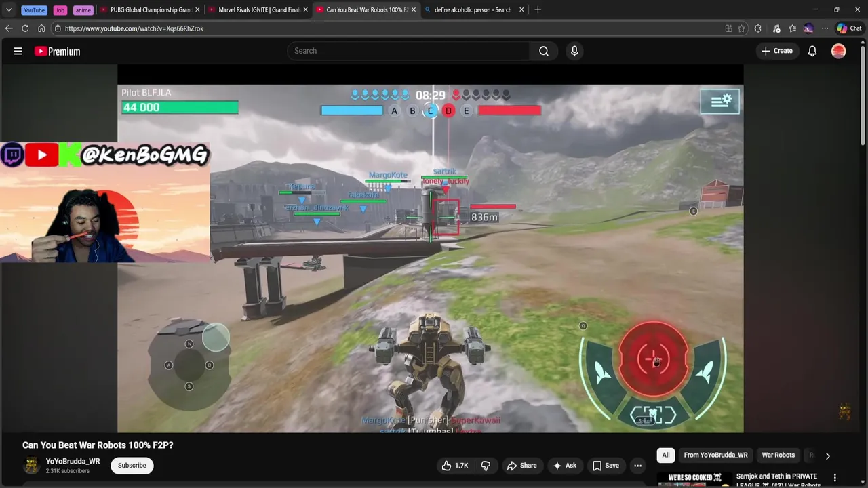
Task: Open the browser profile picture
Action: 808,28
